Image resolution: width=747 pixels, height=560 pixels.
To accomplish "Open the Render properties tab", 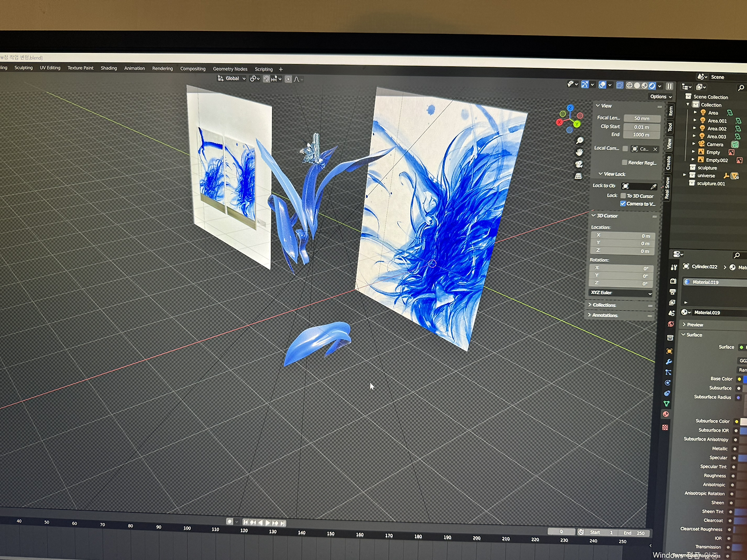I will 673,281.
